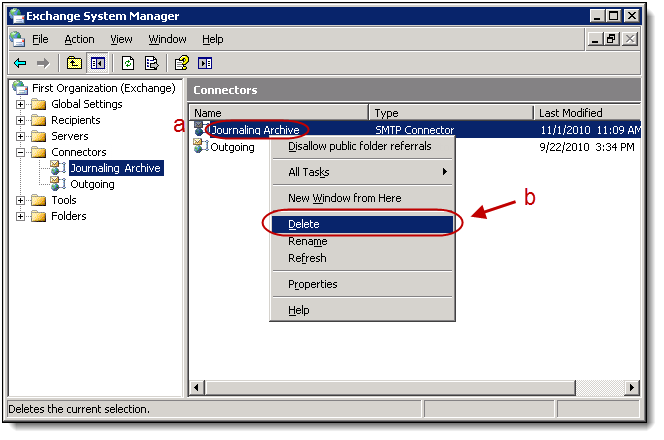Select the Outgoing row name in list

(232, 147)
